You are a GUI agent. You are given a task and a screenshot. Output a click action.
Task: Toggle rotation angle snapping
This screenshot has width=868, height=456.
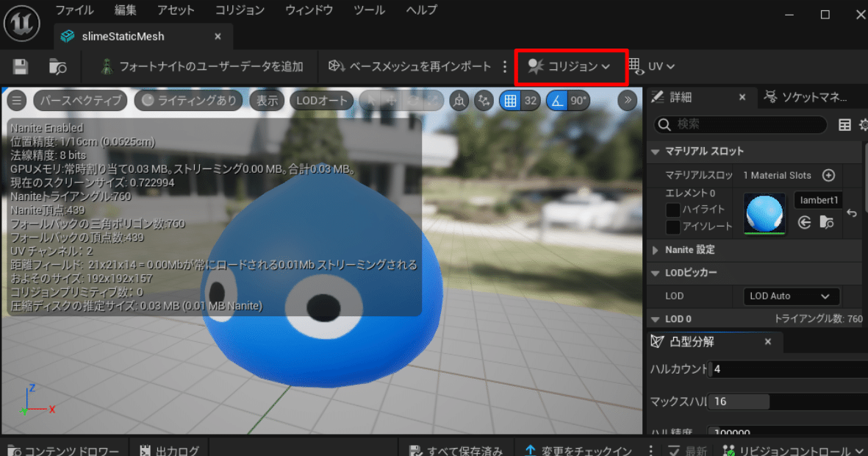point(557,100)
